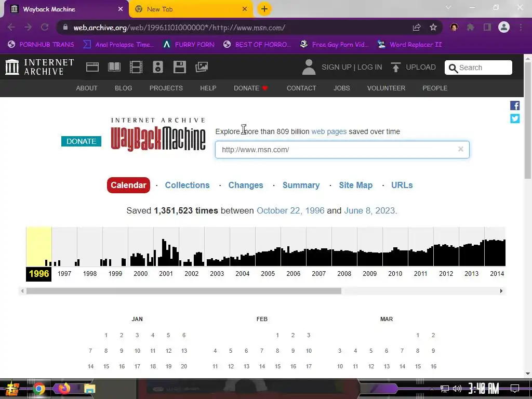Open File Explorer from the taskbar
532x399 pixels.
[89, 389]
